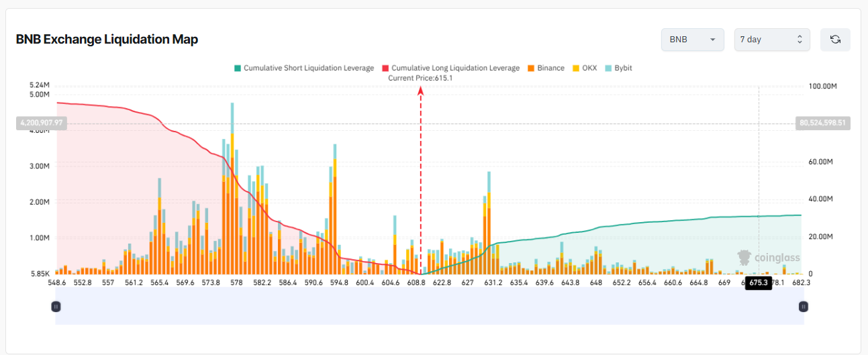Toggle the Bybit legend series
The image size is (868, 355).
(618, 68)
